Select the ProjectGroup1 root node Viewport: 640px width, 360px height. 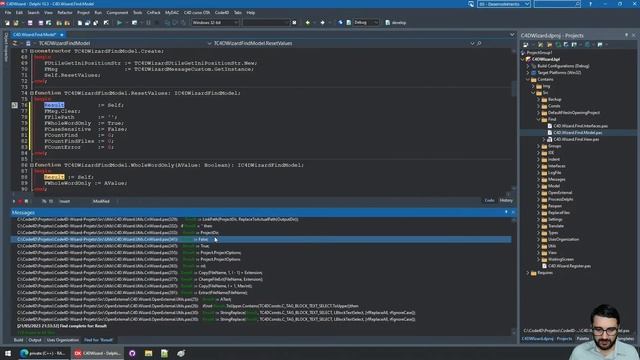point(539,53)
